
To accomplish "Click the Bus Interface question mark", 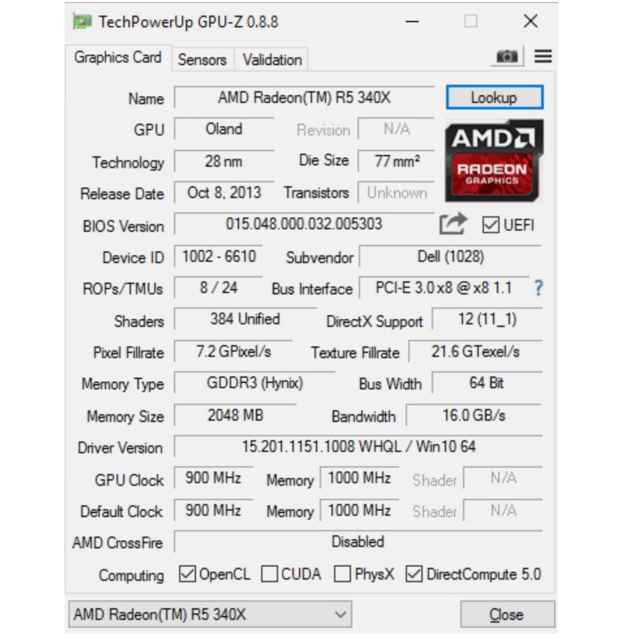I will pyautogui.click(x=539, y=288).
